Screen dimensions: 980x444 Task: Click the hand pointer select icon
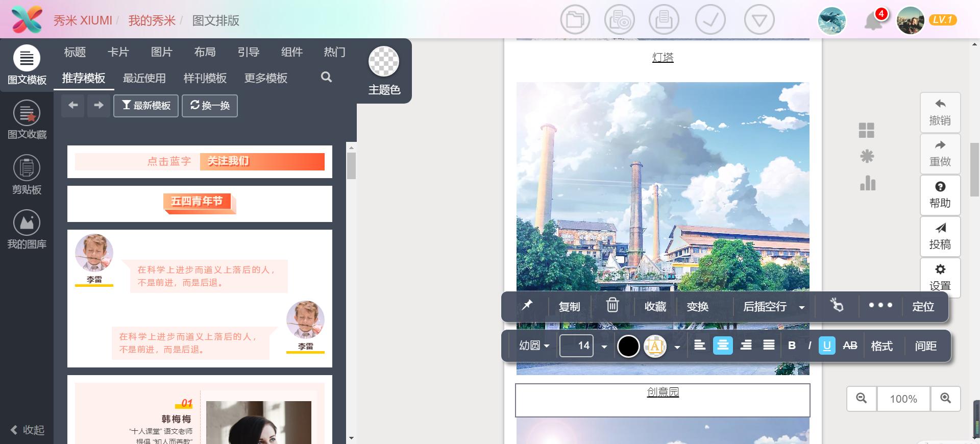(837, 305)
